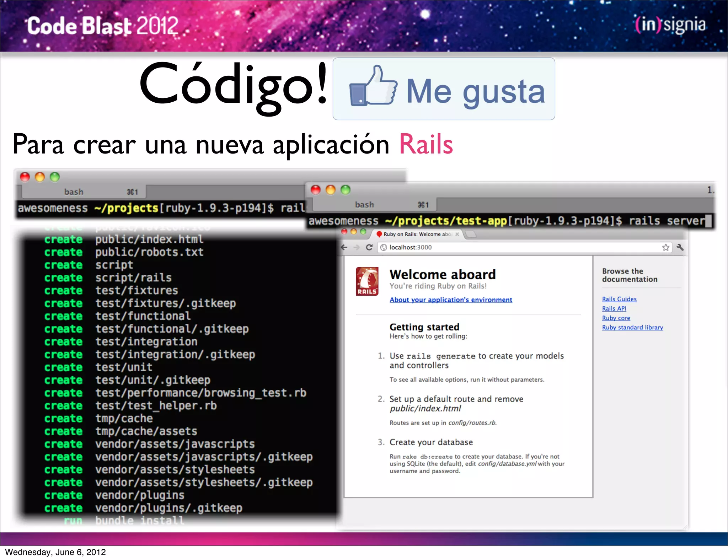Click the pink Rails word in the heading

(426, 144)
